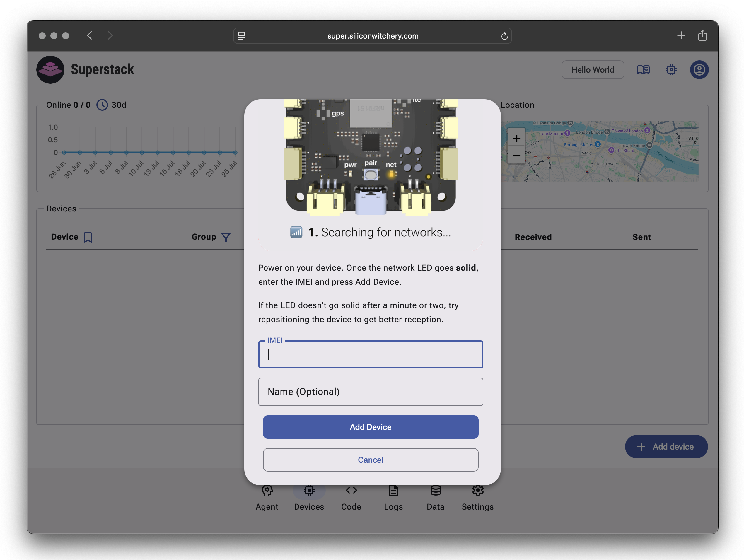Zoom out on the Location map
This screenshot has width=744, height=560.
pos(516,156)
